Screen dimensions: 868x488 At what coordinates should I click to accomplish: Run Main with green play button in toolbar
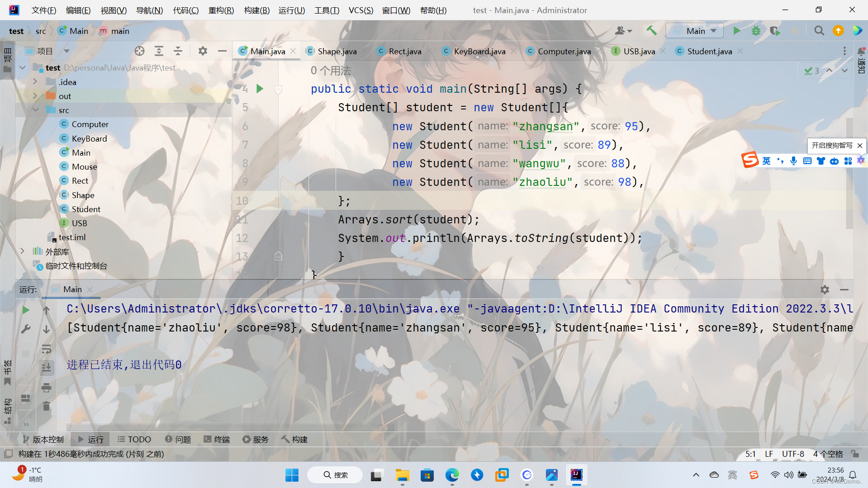737,31
